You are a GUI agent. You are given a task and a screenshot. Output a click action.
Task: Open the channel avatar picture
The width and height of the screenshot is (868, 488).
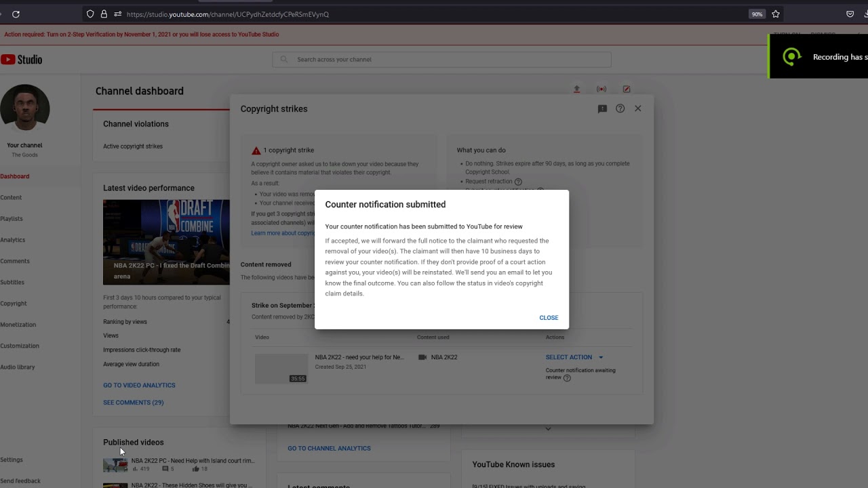pos(25,108)
